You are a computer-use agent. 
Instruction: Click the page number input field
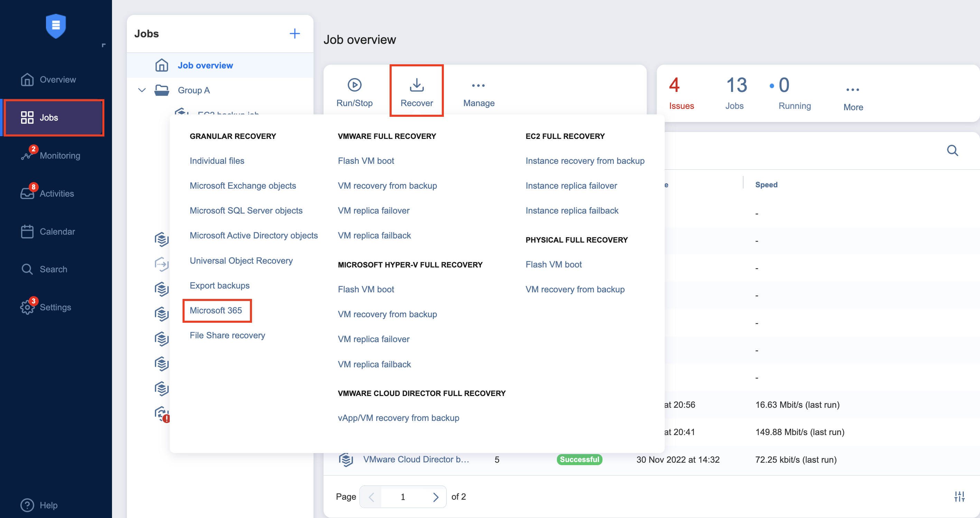402,497
